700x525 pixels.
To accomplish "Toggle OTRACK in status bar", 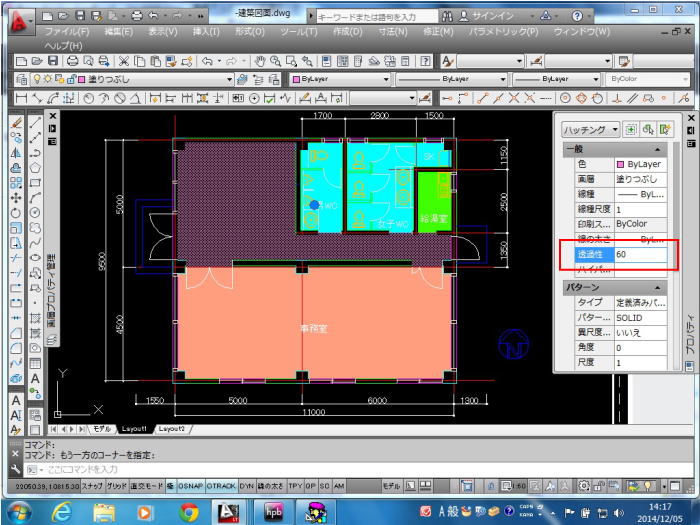I will (x=221, y=486).
